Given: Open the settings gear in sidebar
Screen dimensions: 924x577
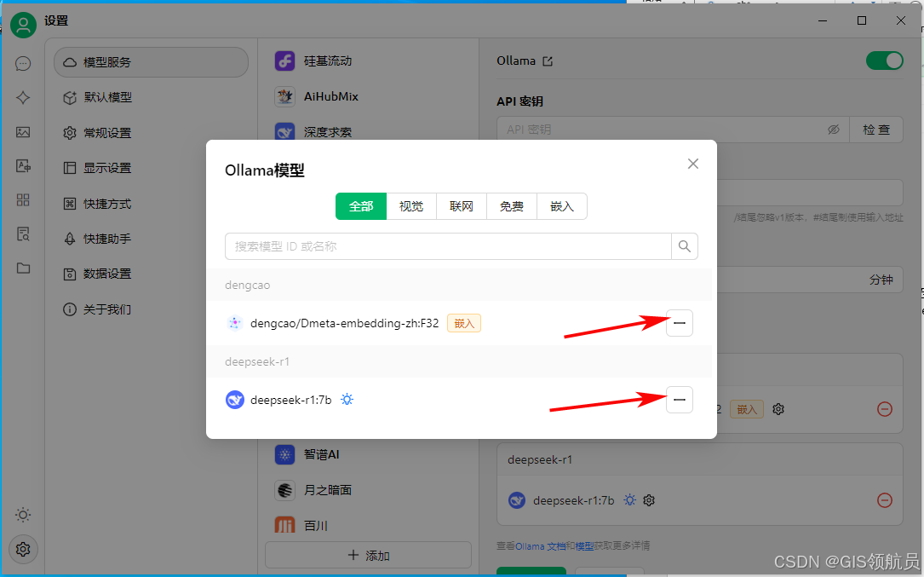Looking at the screenshot, I should (x=23, y=549).
